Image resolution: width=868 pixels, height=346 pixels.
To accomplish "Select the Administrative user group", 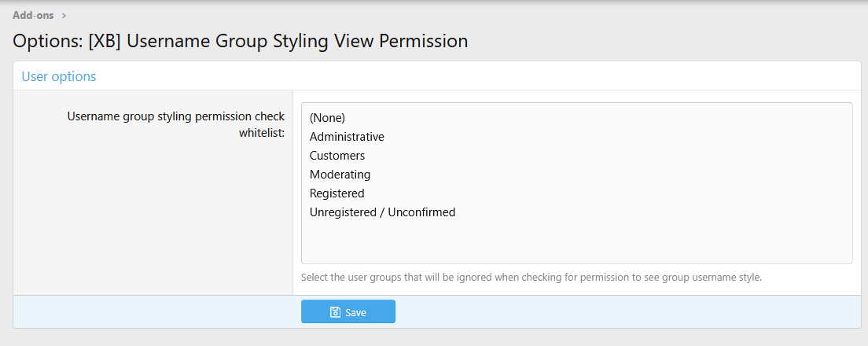I will click(x=347, y=137).
